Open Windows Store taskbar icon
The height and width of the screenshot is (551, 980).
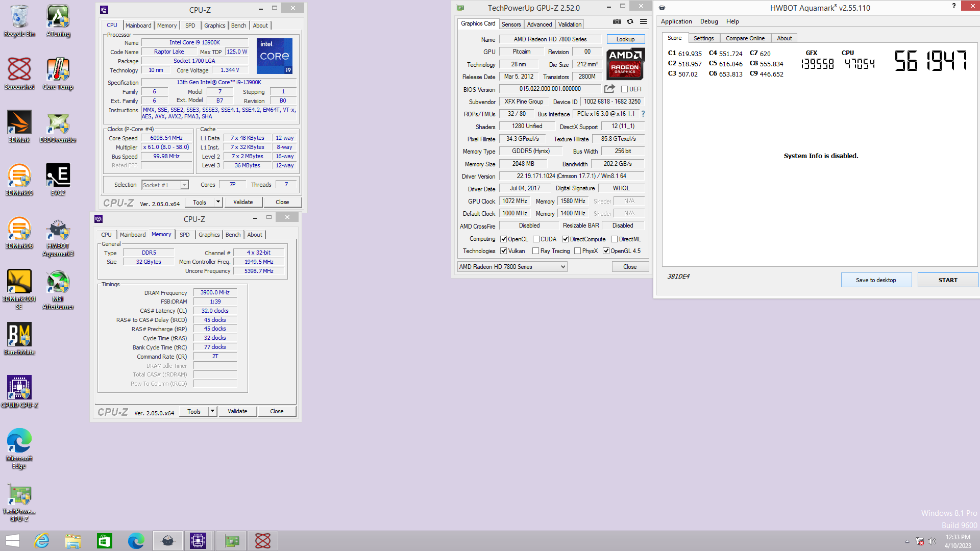pyautogui.click(x=105, y=541)
